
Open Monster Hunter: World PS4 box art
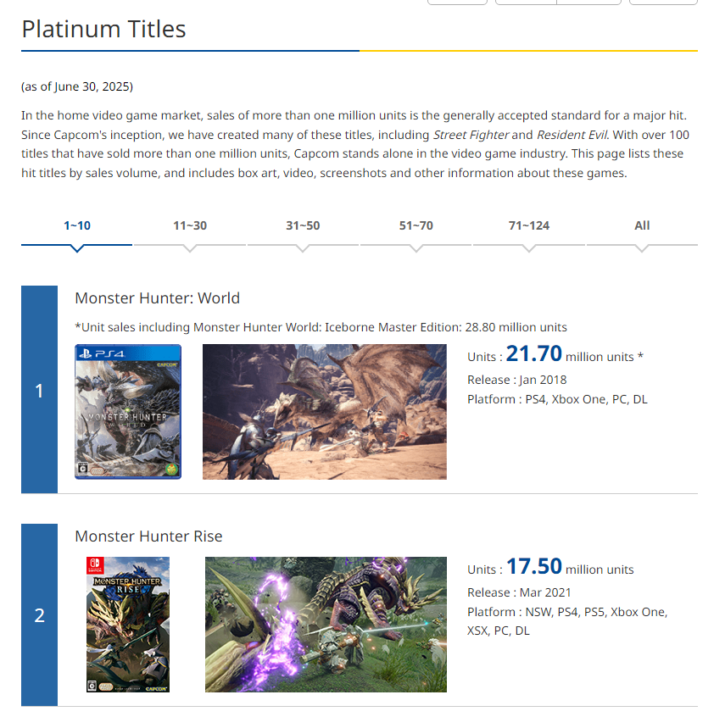pyautogui.click(x=128, y=412)
